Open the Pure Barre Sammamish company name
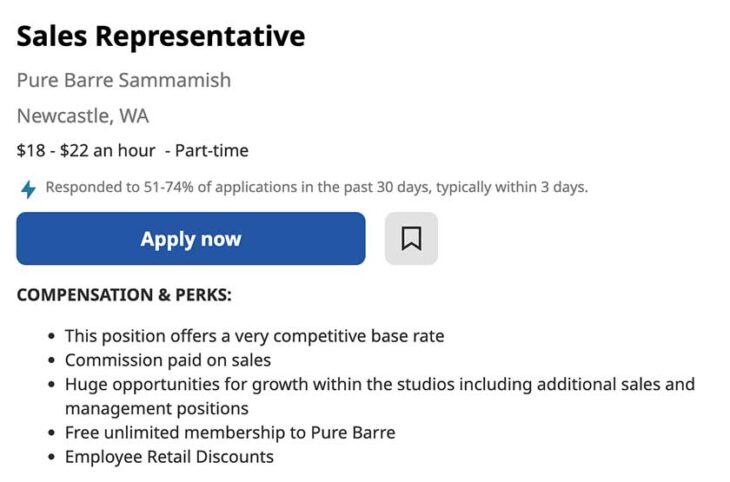Screen dimensions: 730x482 tap(124, 80)
